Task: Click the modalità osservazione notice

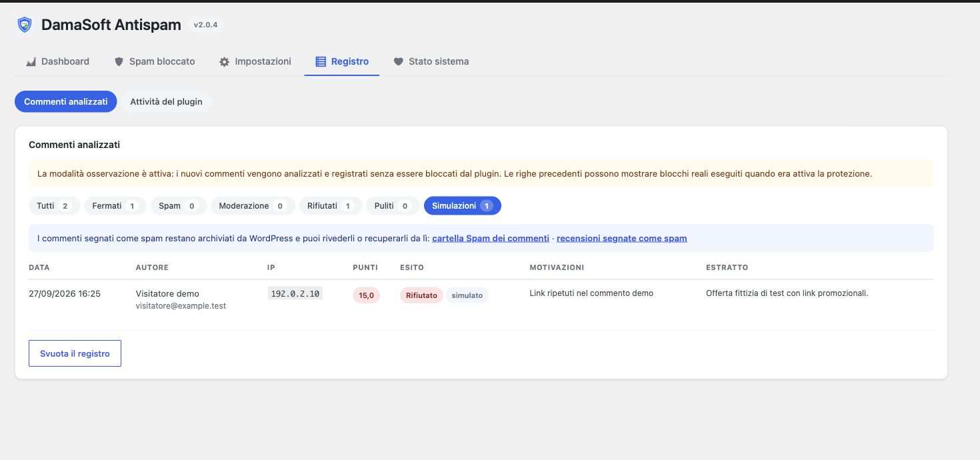Action: coord(481,173)
